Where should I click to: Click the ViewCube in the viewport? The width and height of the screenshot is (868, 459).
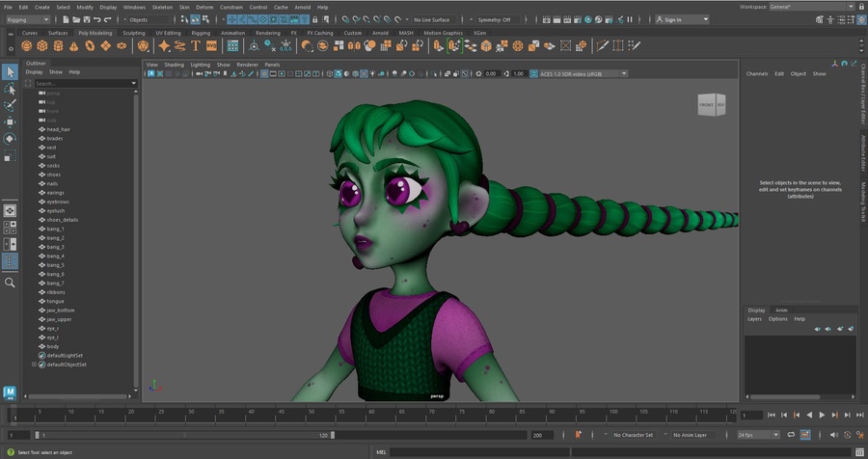[x=712, y=104]
